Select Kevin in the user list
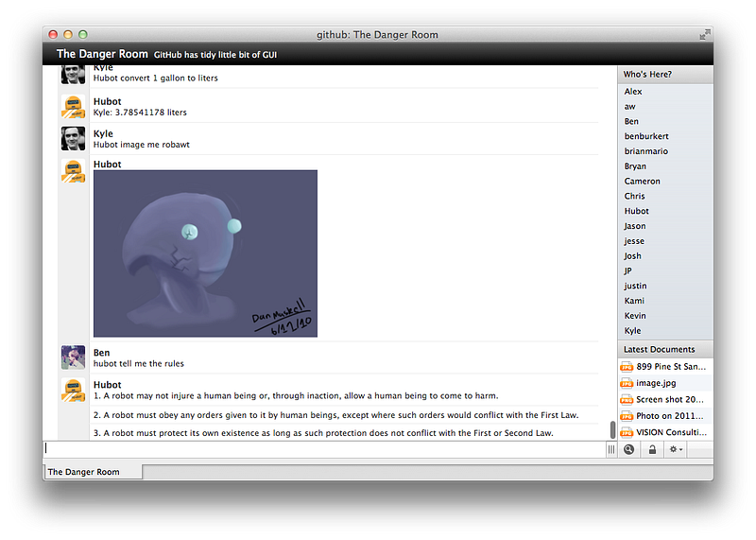 coord(665,316)
